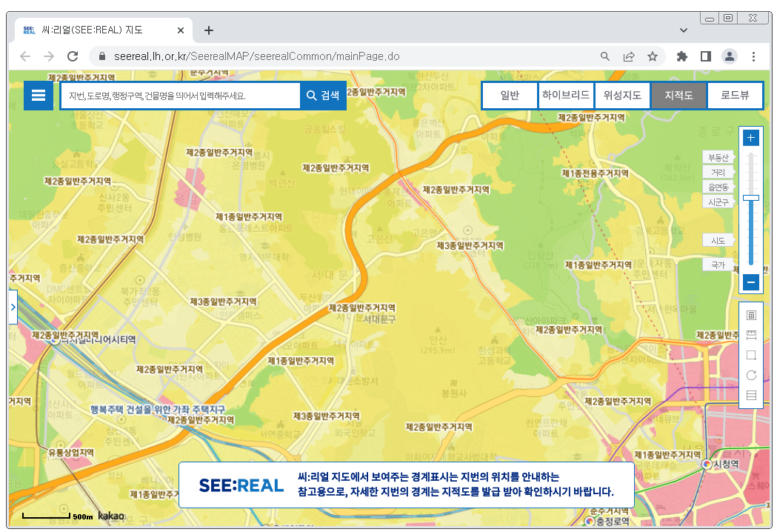The width and height of the screenshot is (777, 532).
Task: Click the 검색 search button
Action: [323, 96]
